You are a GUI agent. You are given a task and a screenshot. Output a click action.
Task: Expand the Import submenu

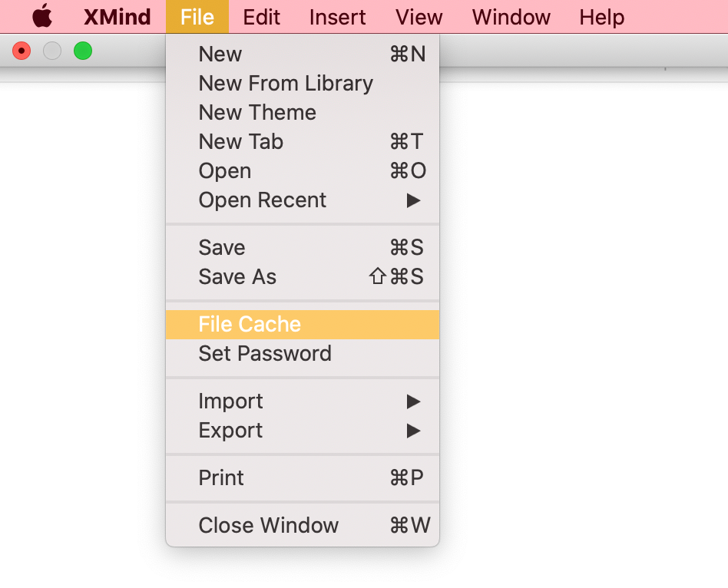click(303, 401)
